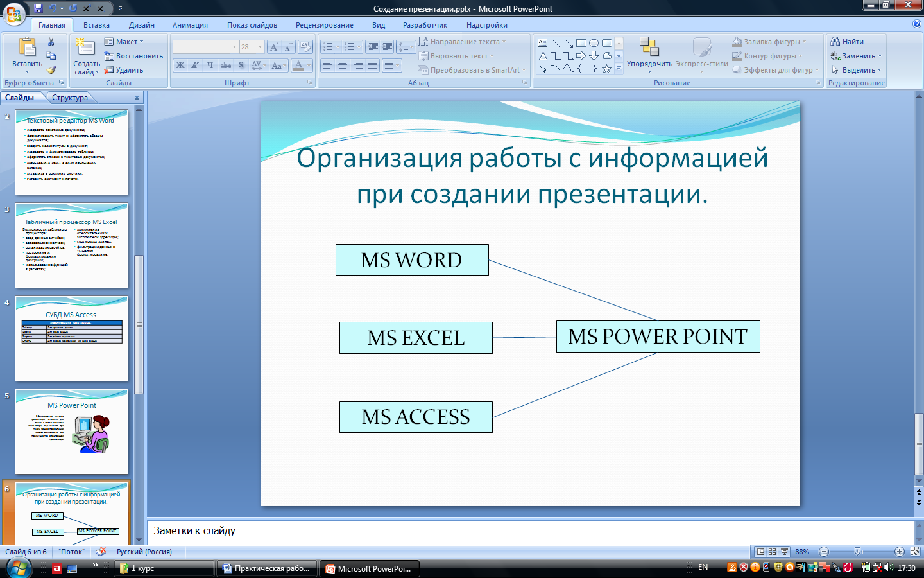The width and height of the screenshot is (924, 578).
Task: Click the Найти binoculars find button
Action: point(848,42)
